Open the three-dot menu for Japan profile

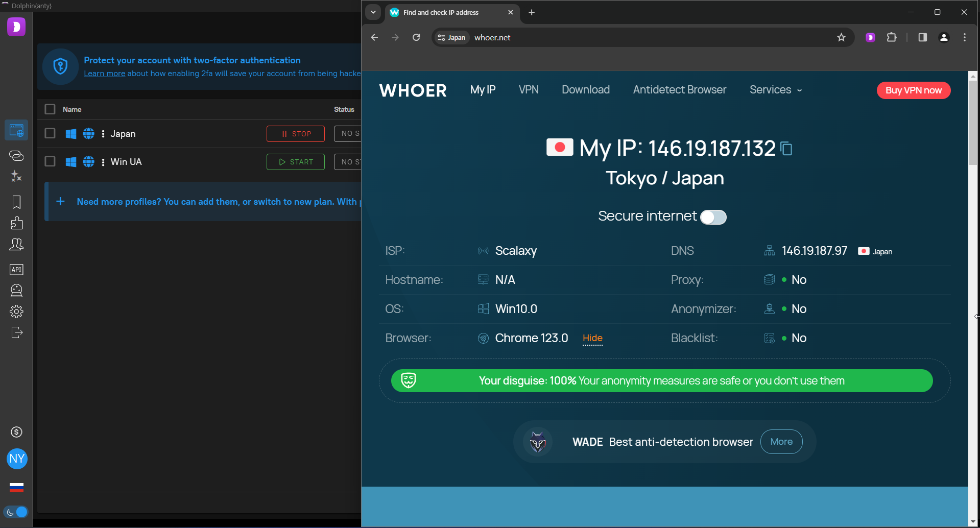pyautogui.click(x=103, y=134)
